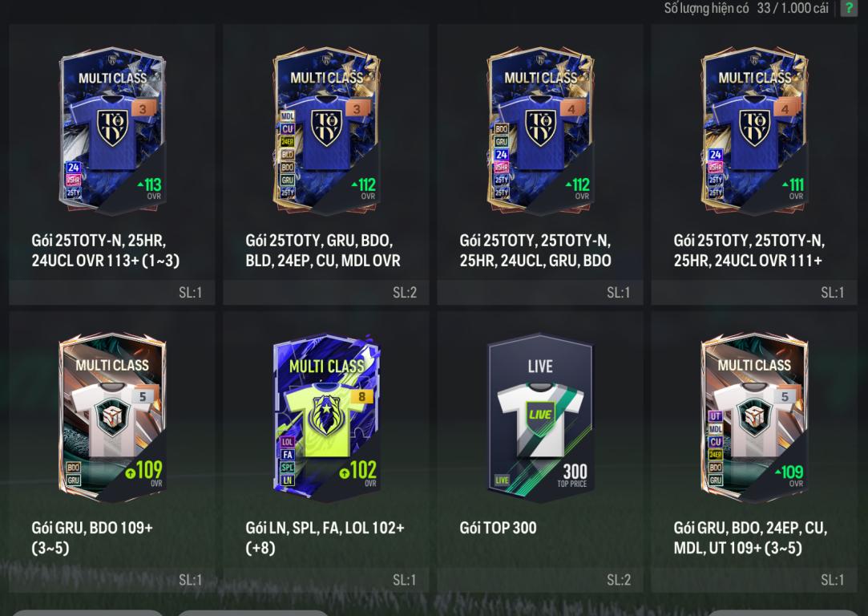This screenshot has width=868, height=616.
Task: Click the number 8 tag on yellow jersey
Action: click(361, 397)
